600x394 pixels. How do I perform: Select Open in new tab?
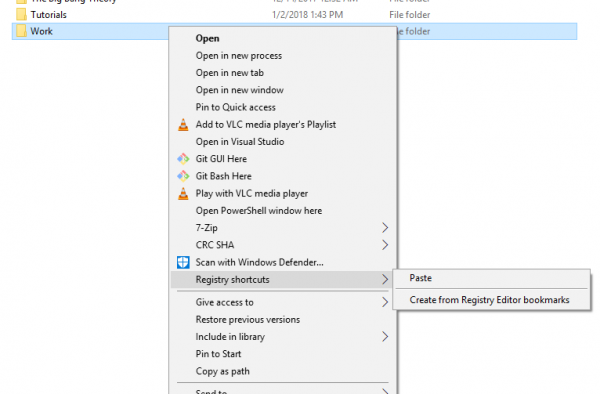(282, 73)
